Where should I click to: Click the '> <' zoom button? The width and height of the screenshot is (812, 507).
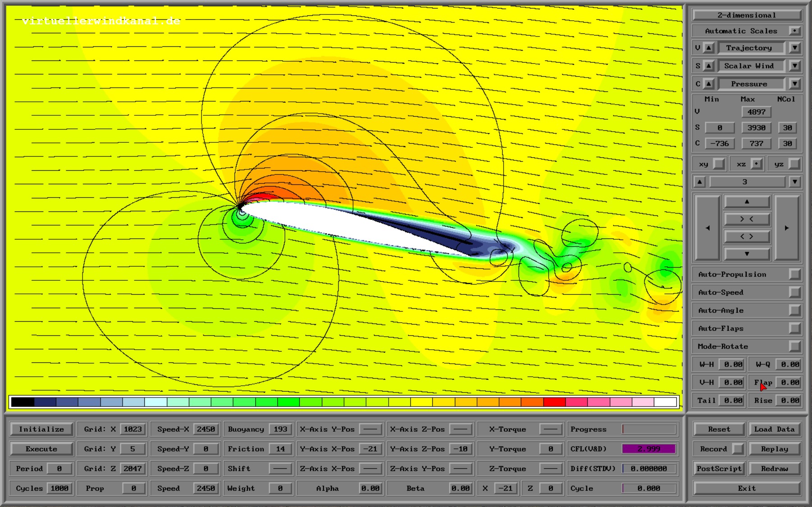point(747,219)
